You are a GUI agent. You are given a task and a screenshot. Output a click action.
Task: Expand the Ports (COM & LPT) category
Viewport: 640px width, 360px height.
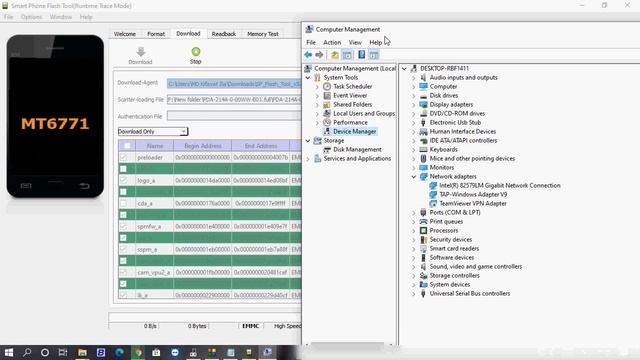pos(414,213)
